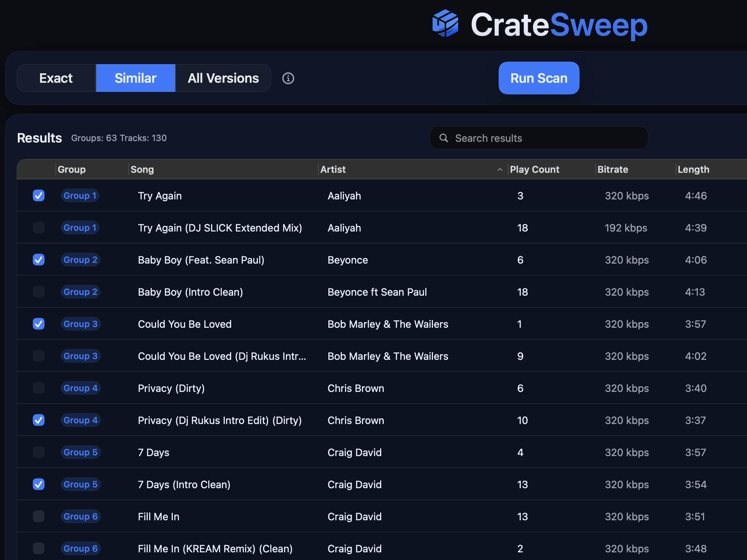
Task: Check the 7 Days 3:57 track
Action: click(39, 452)
